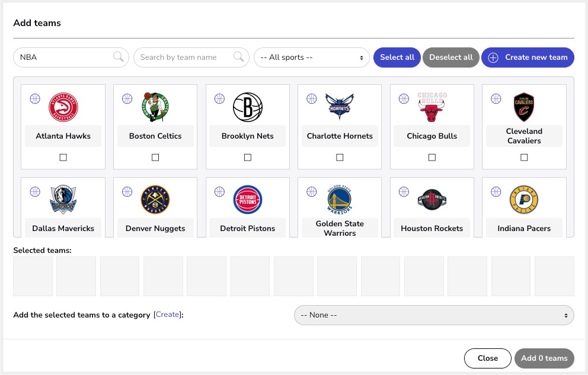Click the Golden State Warriors name label
Image resolution: width=588 pixels, height=375 pixels.
(x=340, y=228)
